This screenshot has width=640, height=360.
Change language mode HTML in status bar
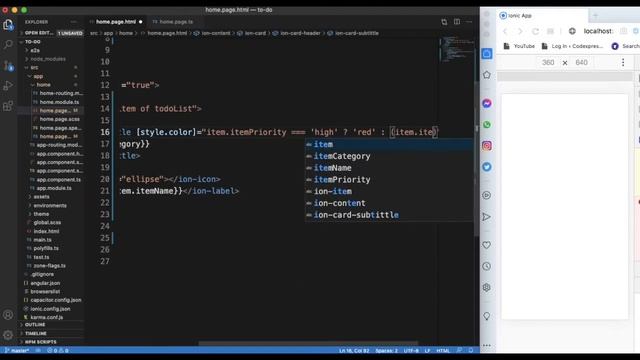[443, 351]
